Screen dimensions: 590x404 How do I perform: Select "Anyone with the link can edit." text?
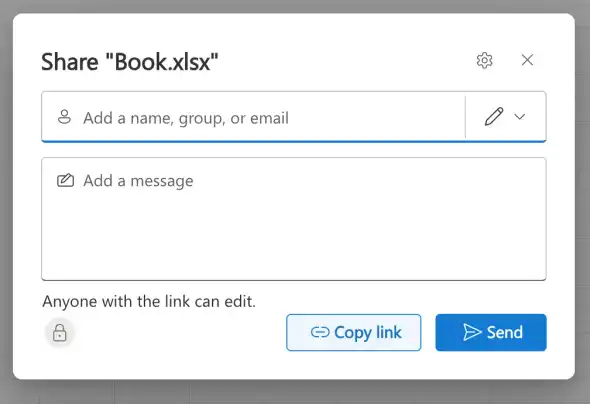click(x=149, y=302)
